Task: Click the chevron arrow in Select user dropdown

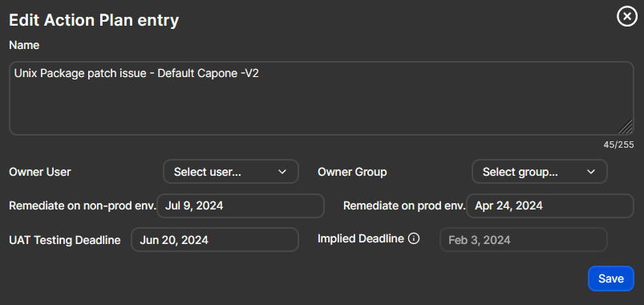Action: pyautogui.click(x=282, y=172)
